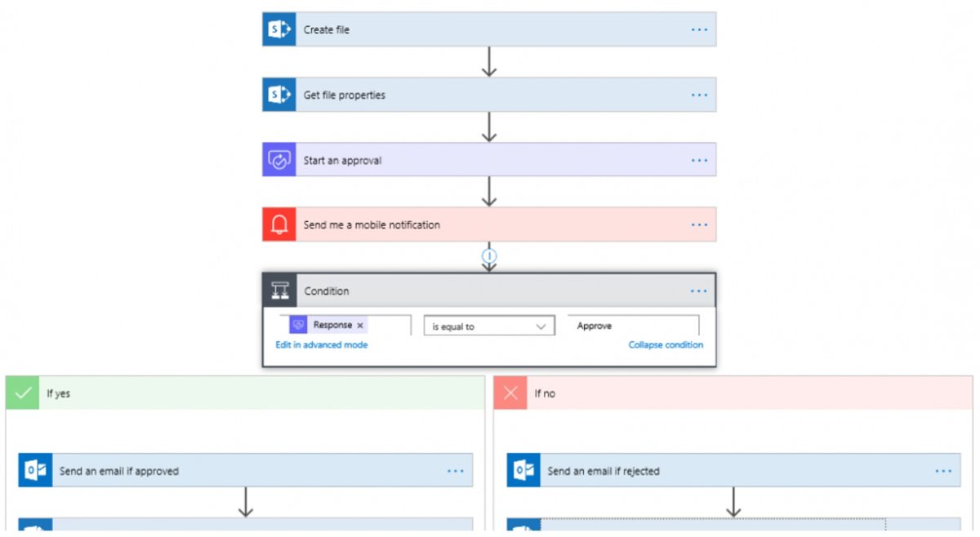
Task: Expand the Get file properties step
Action: (490, 95)
